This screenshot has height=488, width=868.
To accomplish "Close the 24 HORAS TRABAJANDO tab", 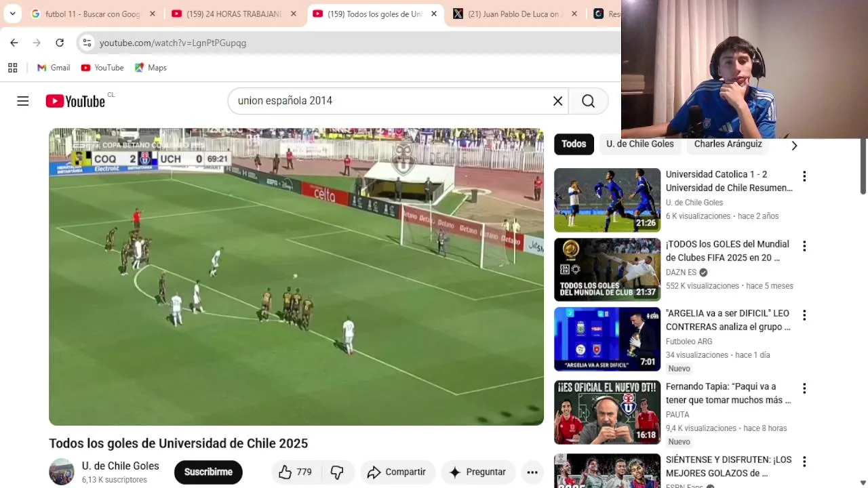I will click(x=294, y=14).
